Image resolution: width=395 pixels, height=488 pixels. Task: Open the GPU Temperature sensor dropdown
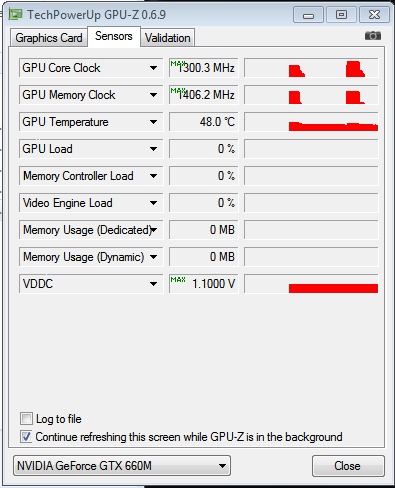click(153, 122)
